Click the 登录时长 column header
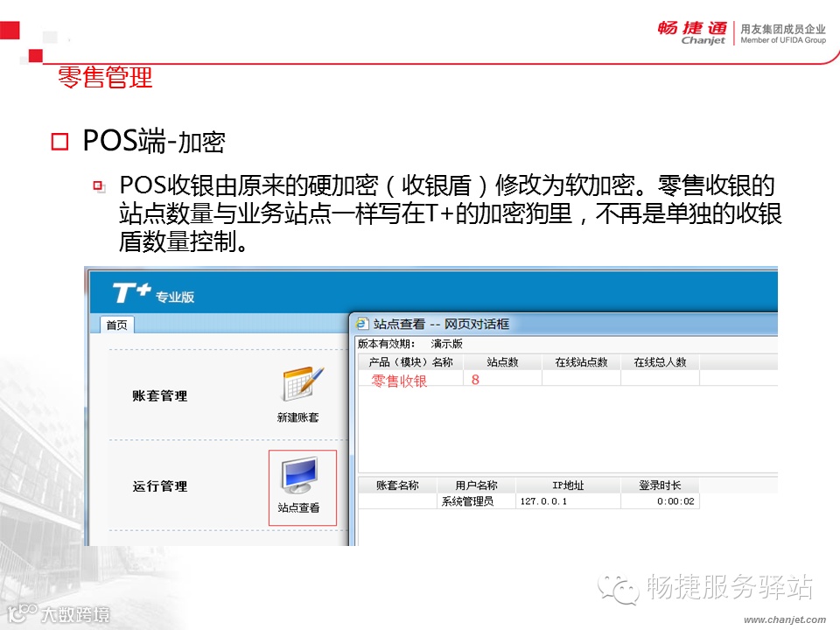 (660, 486)
